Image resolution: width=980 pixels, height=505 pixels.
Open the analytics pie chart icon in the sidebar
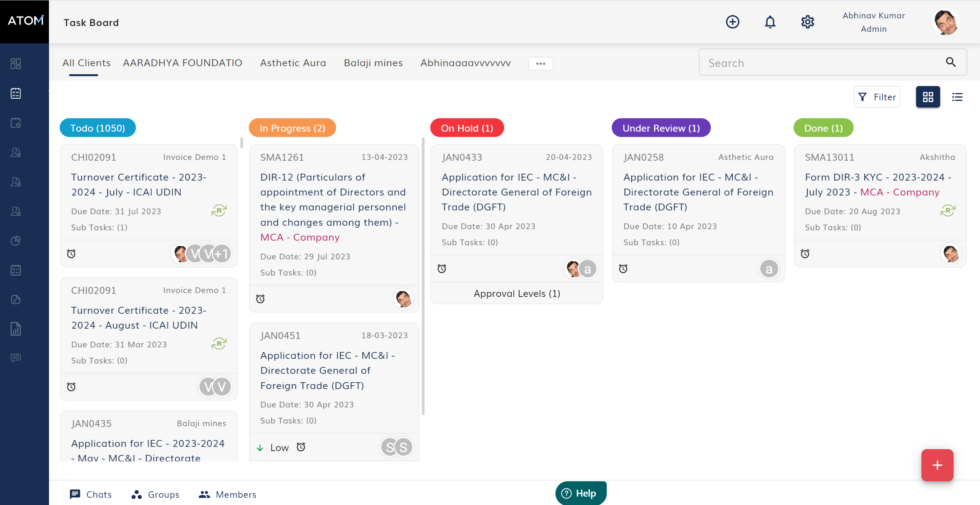[15, 241]
